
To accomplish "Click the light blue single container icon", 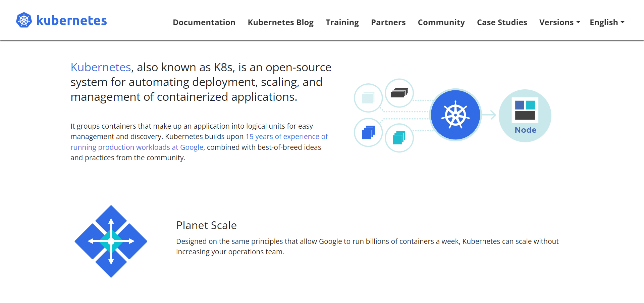I will (x=368, y=98).
